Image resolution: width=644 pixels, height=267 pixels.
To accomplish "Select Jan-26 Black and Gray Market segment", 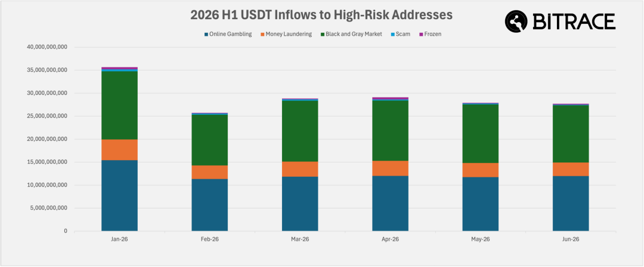I will 119,105.
